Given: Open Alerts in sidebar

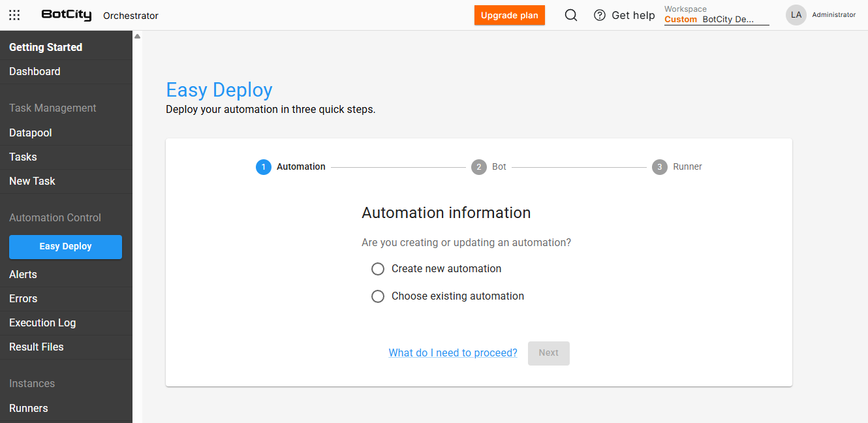Looking at the screenshot, I should [66, 275].
